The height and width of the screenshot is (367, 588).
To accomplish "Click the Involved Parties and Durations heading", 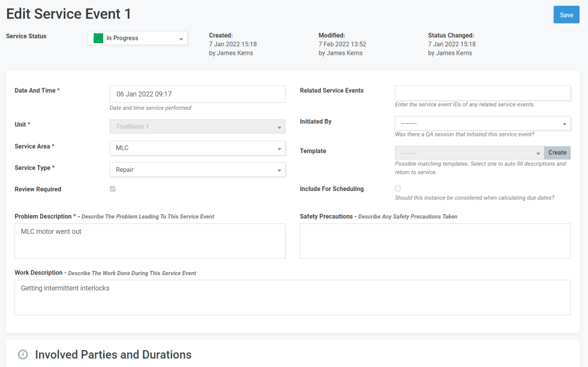I will click(113, 354).
